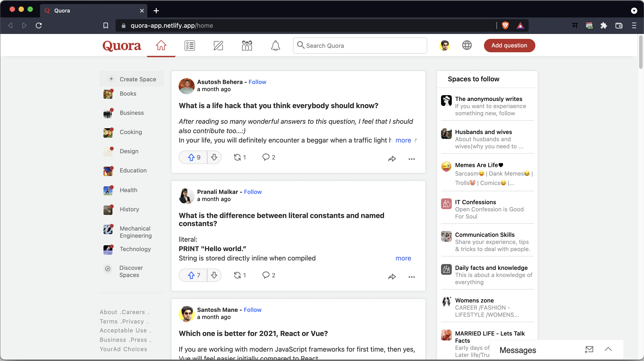
Task: Downvote Pranali Malkar's answer
Action: [214, 275]
